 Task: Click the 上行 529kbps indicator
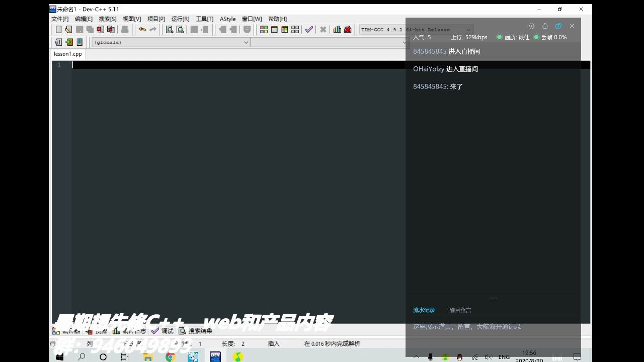click(x=469, y=37)
